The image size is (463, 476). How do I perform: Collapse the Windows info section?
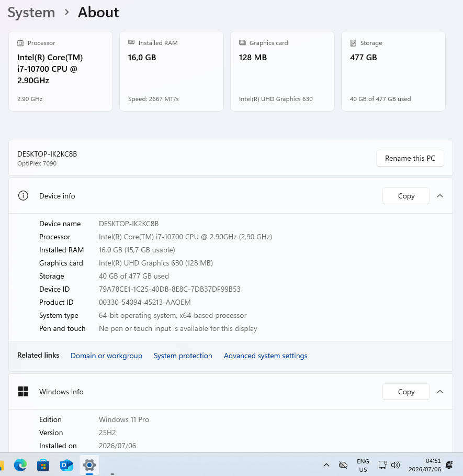pyautogui.click(x=439, y=392)
